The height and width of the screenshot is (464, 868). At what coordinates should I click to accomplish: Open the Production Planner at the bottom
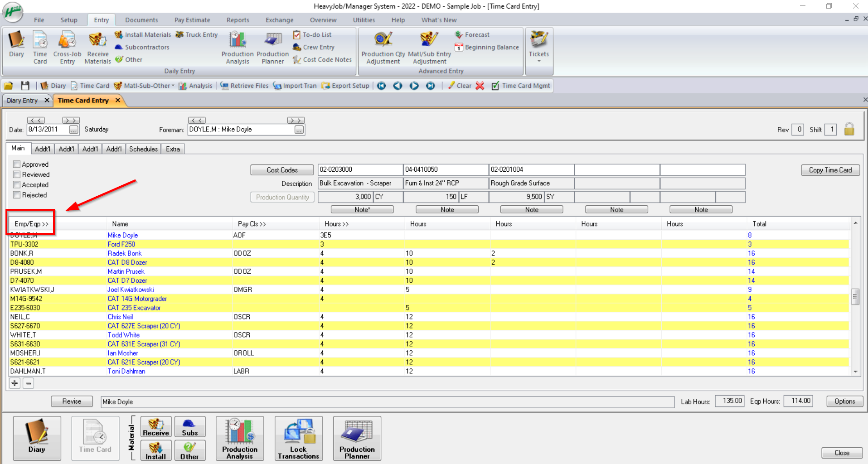click(357, 437)
